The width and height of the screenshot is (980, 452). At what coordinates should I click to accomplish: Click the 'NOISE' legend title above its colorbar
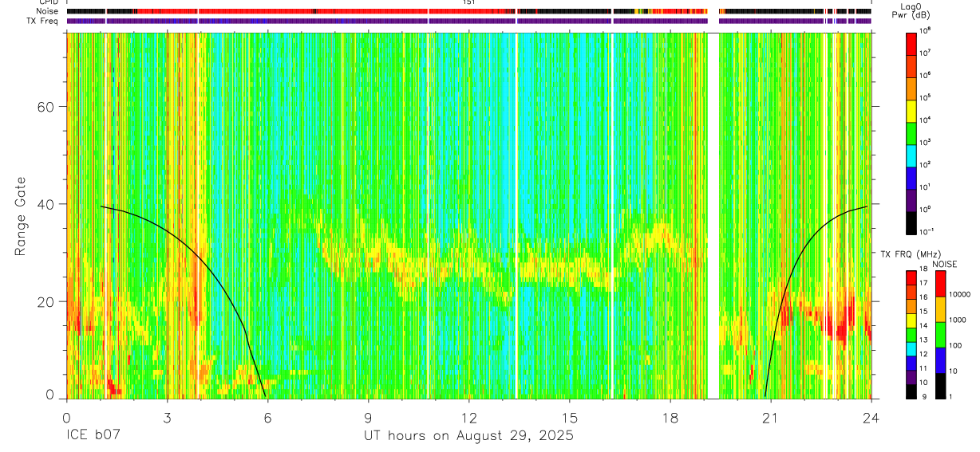945,264
